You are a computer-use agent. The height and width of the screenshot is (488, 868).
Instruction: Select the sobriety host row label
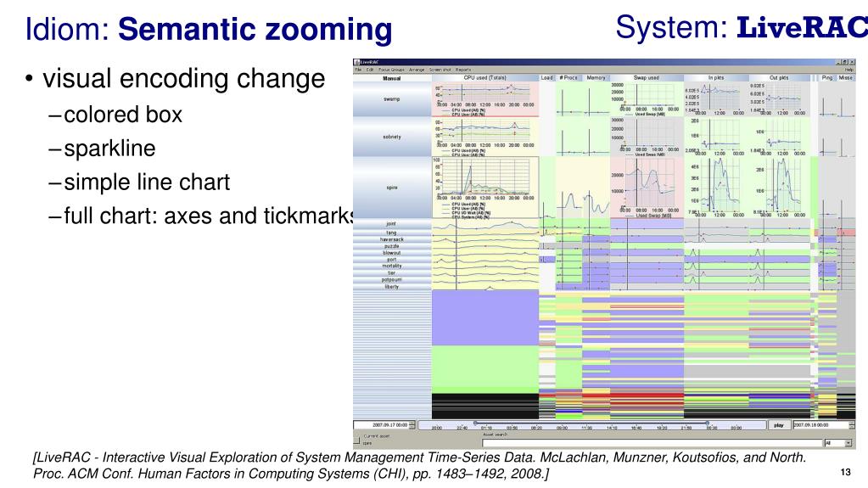[x=392, y=137]
